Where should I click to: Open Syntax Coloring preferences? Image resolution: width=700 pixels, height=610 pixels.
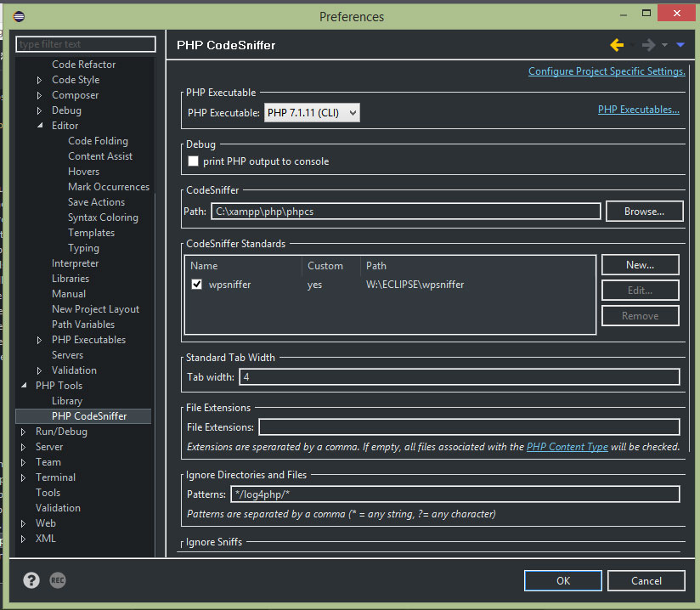[103, 217]
